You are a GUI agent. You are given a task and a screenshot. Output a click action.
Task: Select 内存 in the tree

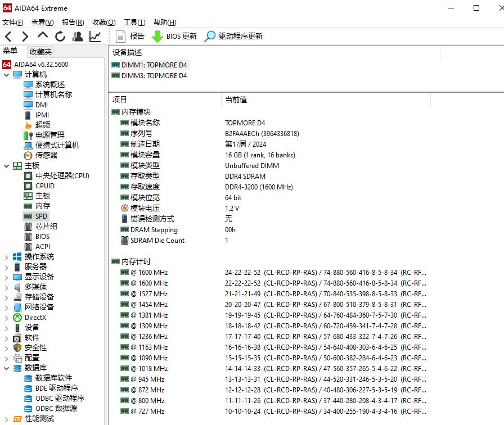pos(42,206)
